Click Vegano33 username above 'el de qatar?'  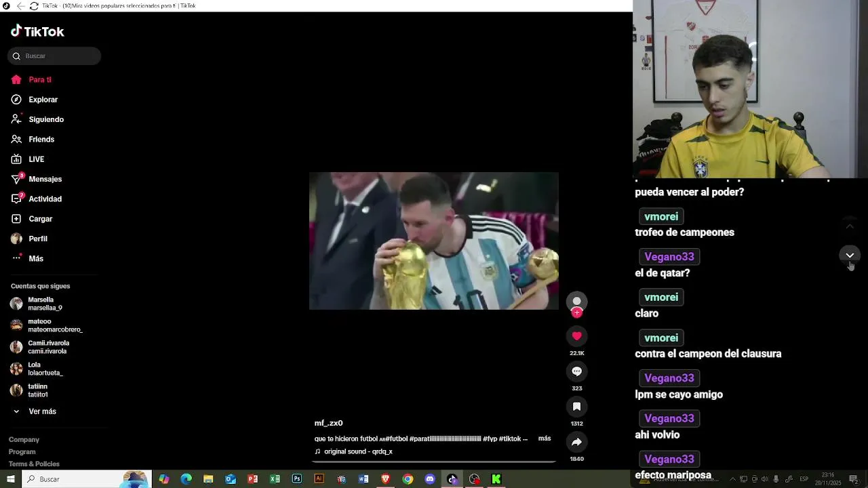point(669,257)
